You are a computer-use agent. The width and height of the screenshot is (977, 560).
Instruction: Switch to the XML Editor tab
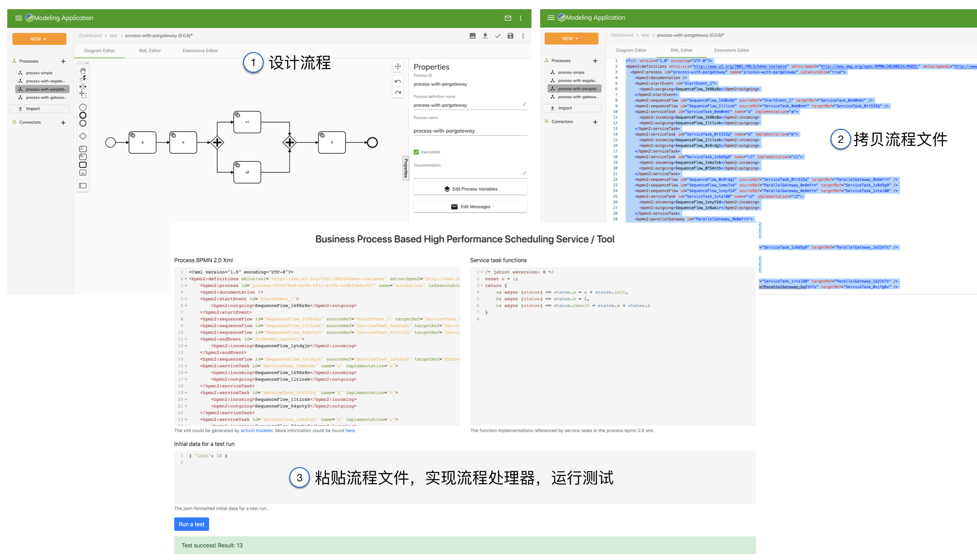pyautogui.click(x=149, y=50)
